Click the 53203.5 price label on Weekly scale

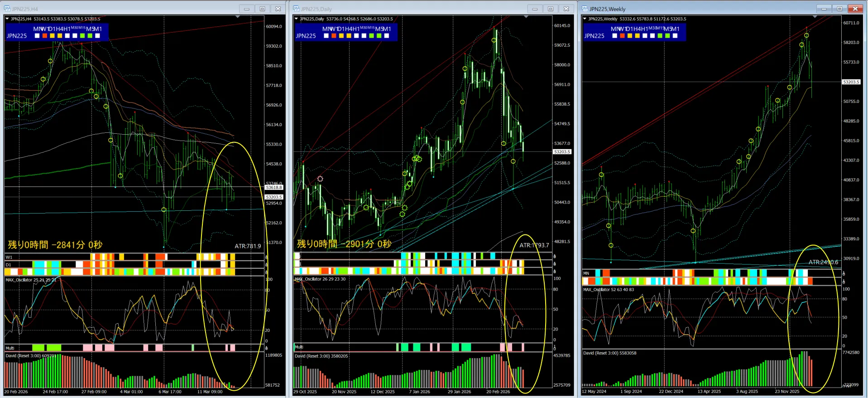click(851, 82)
